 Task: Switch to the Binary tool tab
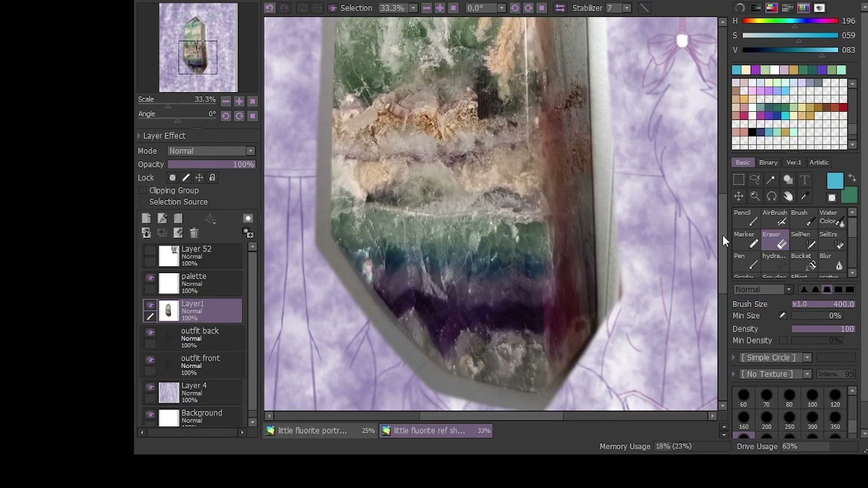768,163
